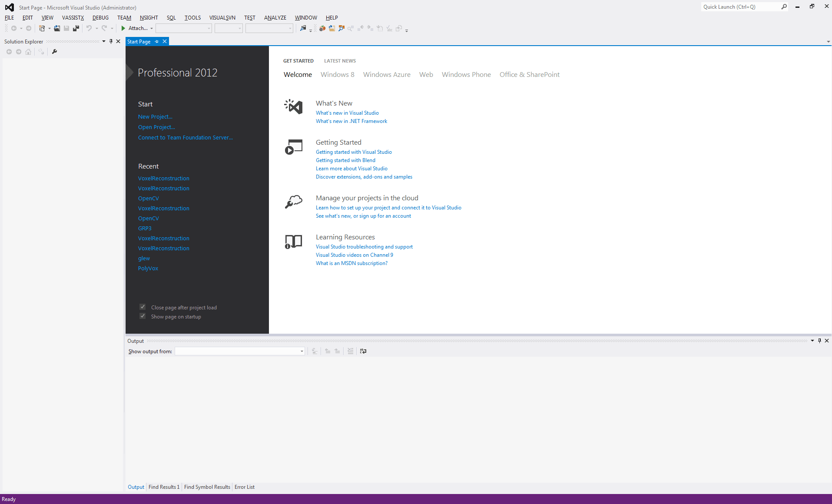This screenshot has height=504, width=832.
Task: Click the Find combo box in toolbar
Action: tap(269, 28)
